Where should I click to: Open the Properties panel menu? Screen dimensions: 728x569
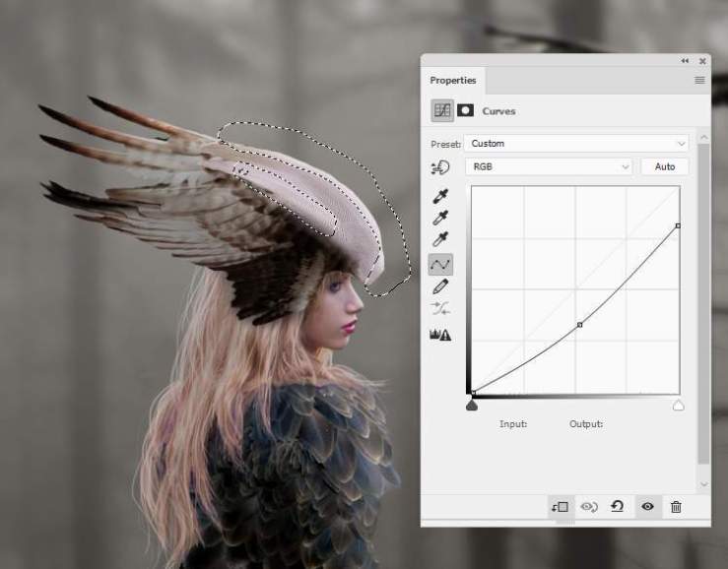point(699,81)
